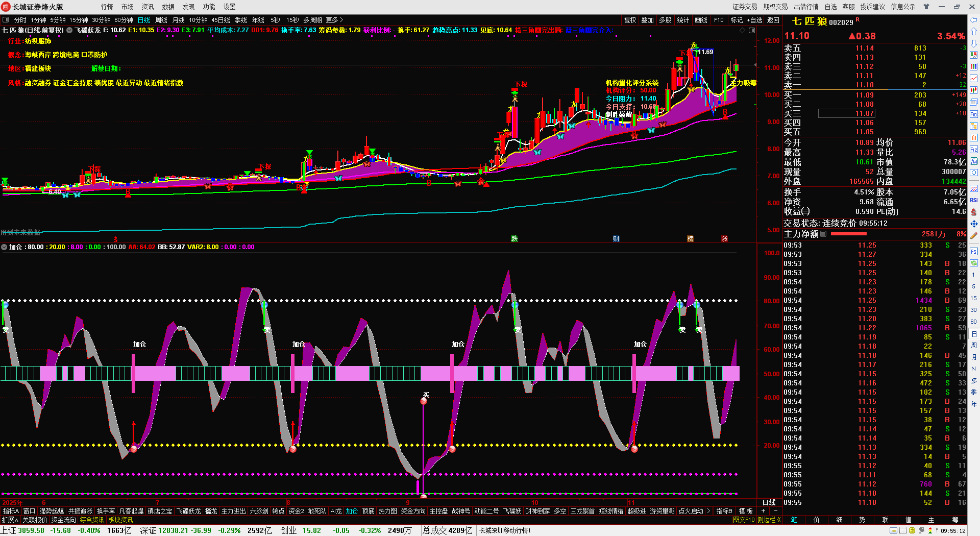Collapse the 侧边栏 sidebar
The height and width of the screenshot is (536, 980).
[769, 520]
